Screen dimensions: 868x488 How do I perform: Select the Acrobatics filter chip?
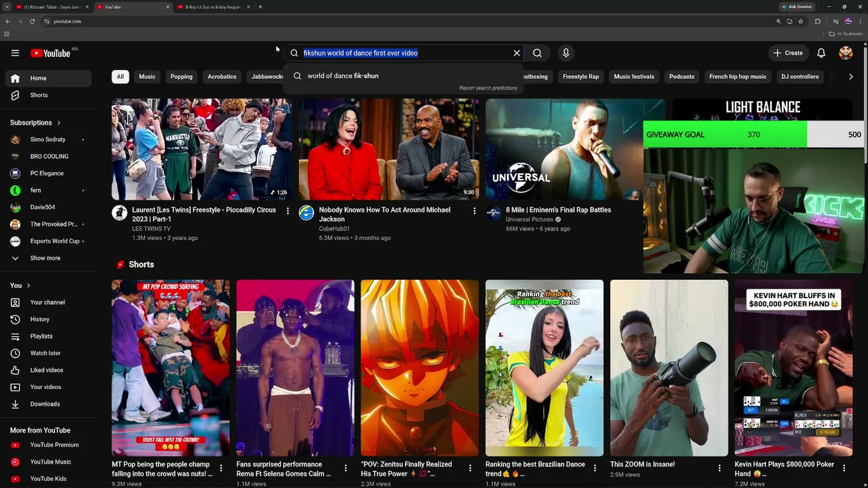222,77
